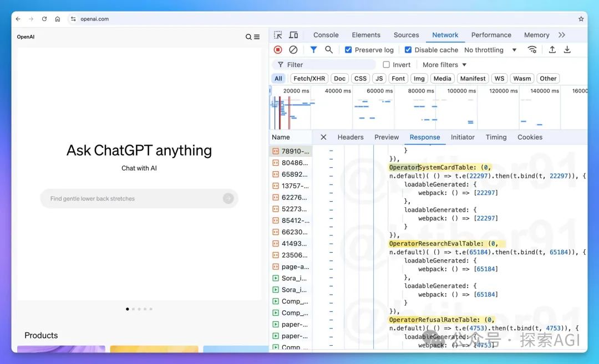The width and height of the screenshot is (599, 364).
Task: Click the inspect element picker icon
Action: pyautogui.click(x=278, y=35)
